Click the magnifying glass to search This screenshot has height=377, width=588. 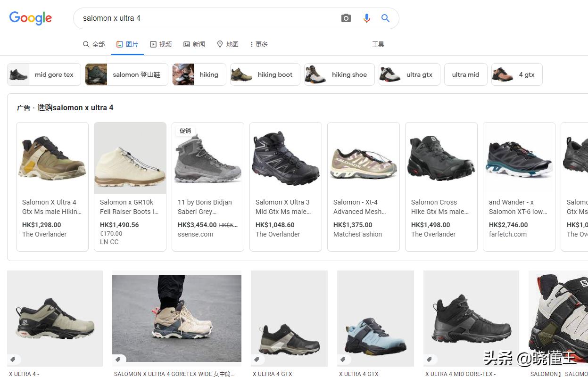(x=385, y=18)
